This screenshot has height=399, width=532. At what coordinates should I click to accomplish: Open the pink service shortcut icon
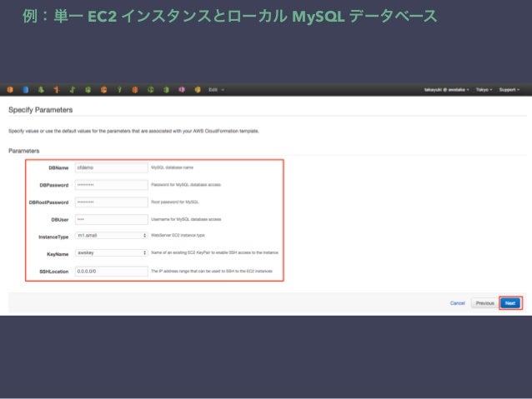182,90
